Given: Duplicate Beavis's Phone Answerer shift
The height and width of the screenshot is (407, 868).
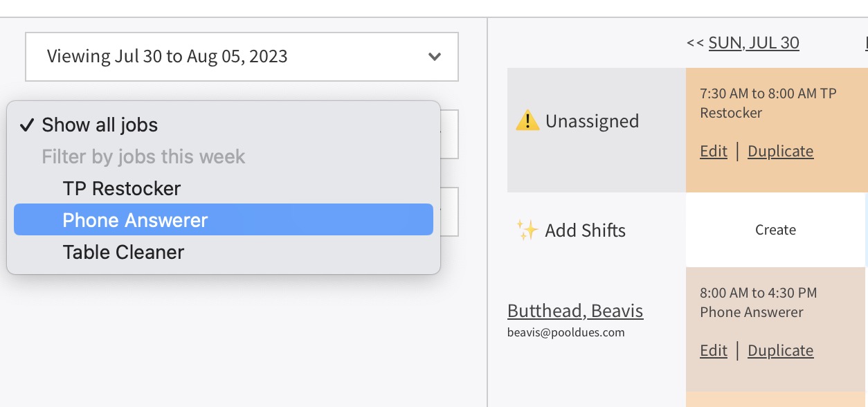Looking at the screenshot, I should click(x=780, y=351).
